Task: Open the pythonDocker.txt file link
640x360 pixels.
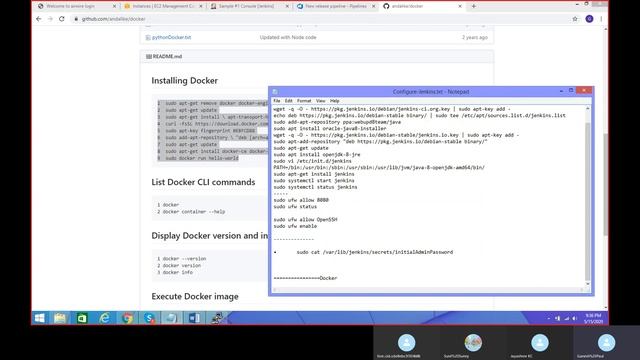Action: pos(171,37)
